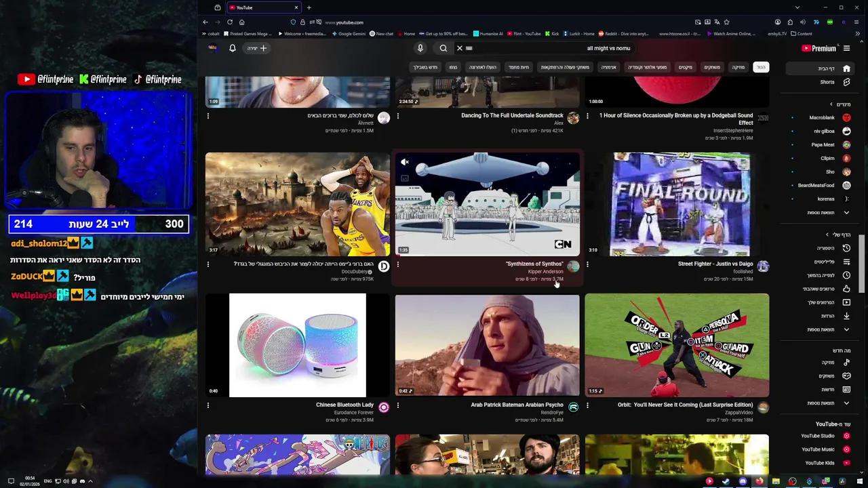
Task: Open options for Orbit Last Surprise video
Action: pyautogui.click(x=587, y=405)
